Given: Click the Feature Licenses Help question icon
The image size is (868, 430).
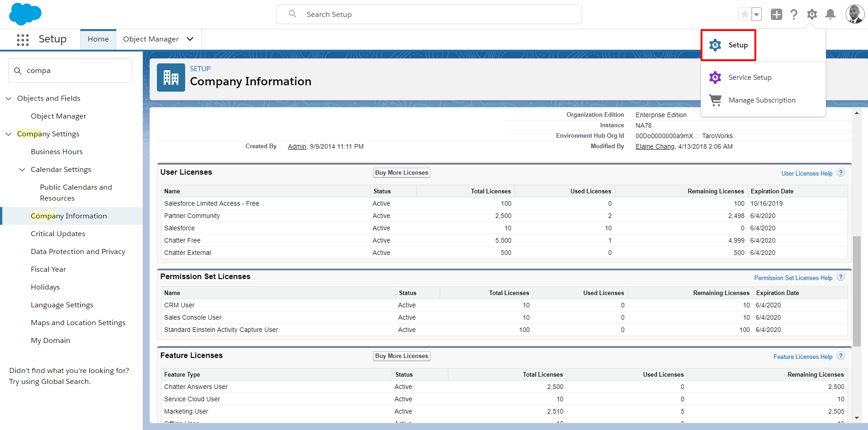Looking at the screenshot, I should (841, 356).
